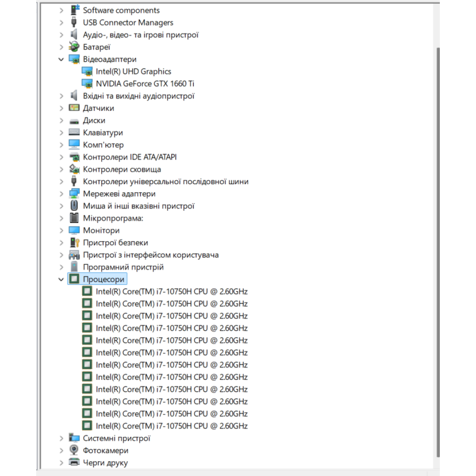Click the Батареї battery icon

pos(74,47)
